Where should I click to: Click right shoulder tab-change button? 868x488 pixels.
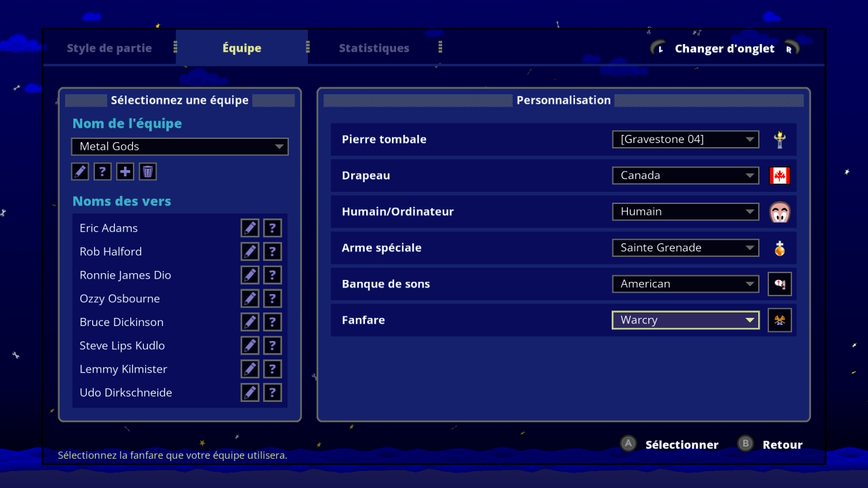791,48
